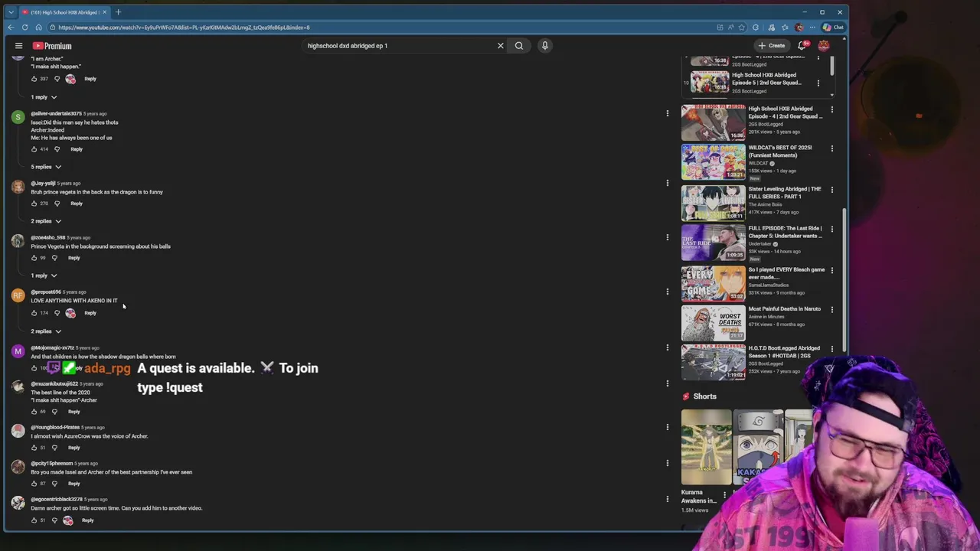This screenshot has height=551, width=980.
Task: Open the tab search dropdown arrow
Action: point(11,12)
